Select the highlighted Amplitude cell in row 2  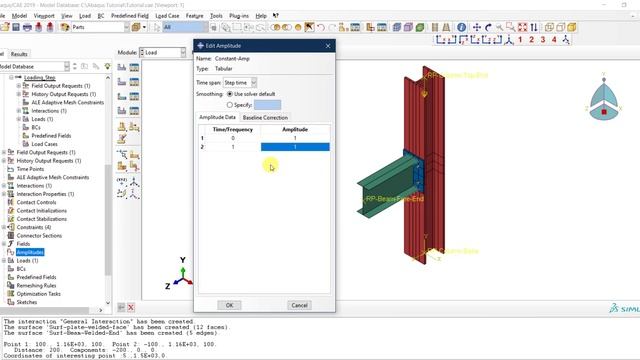click(295, 147)
